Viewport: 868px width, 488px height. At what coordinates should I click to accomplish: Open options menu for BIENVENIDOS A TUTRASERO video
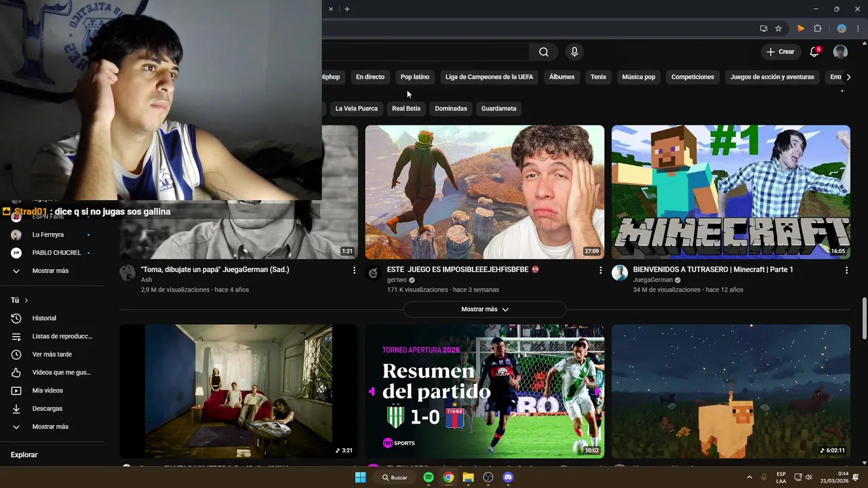(846, 270)
